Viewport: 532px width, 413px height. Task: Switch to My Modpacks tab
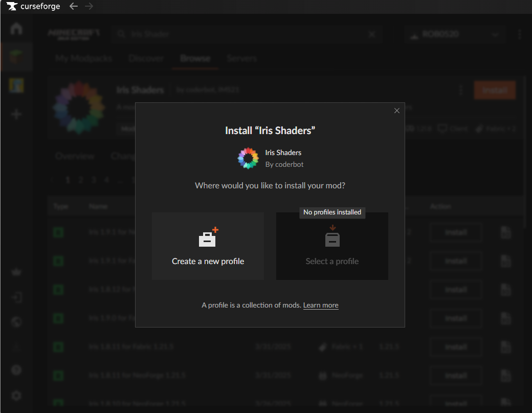(84, 58)
